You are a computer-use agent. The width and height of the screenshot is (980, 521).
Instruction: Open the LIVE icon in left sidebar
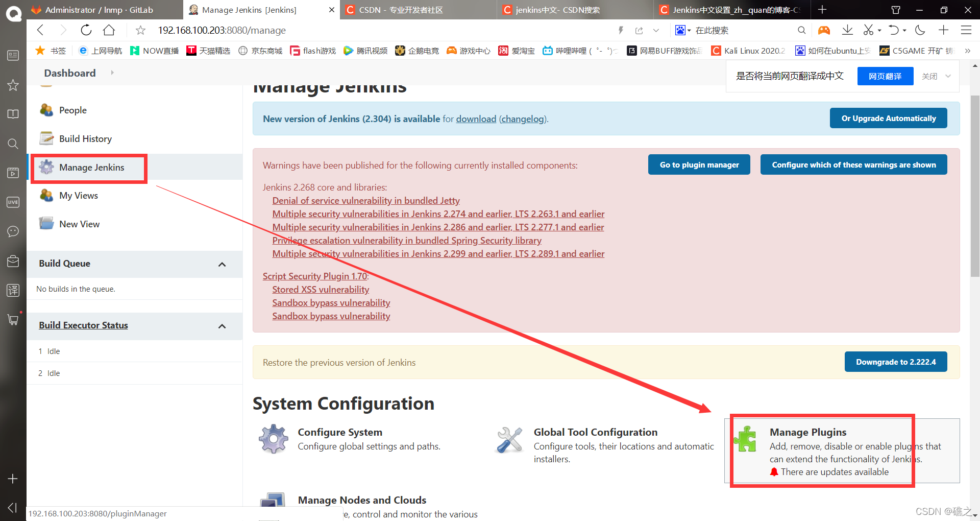(13, 202)
